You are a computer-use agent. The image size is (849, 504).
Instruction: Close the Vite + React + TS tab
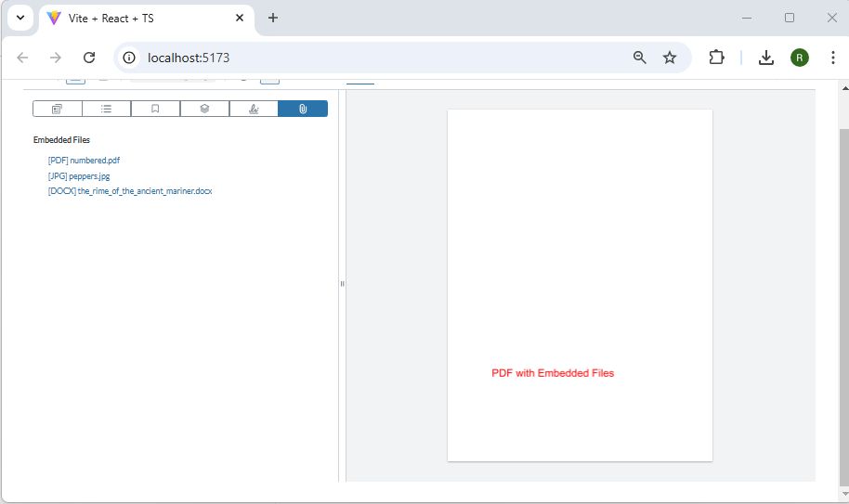(x=240, y=18)
